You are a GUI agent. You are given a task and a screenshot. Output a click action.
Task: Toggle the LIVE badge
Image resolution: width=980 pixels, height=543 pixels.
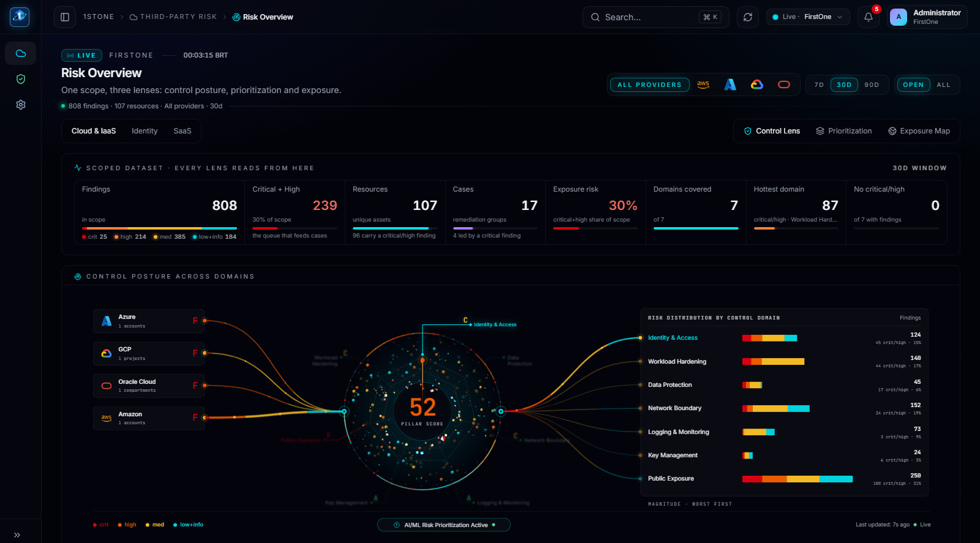pyautogui.click(x=82, y=55)
